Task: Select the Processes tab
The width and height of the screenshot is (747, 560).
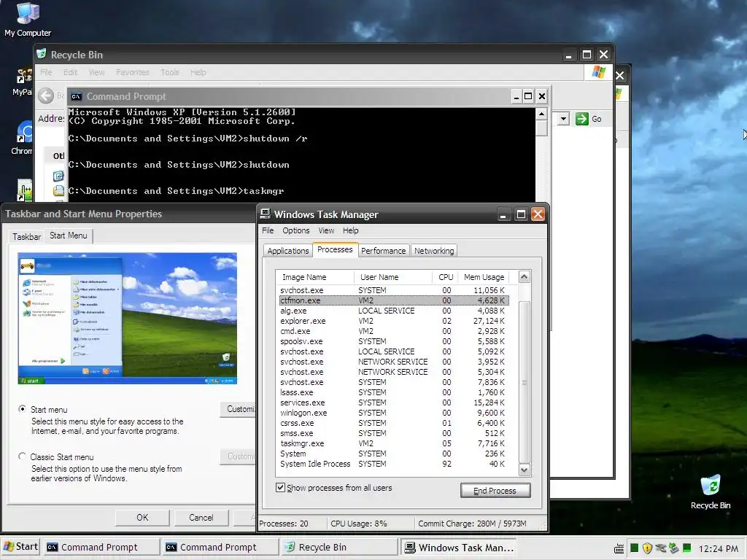Action: pos(335,249)
